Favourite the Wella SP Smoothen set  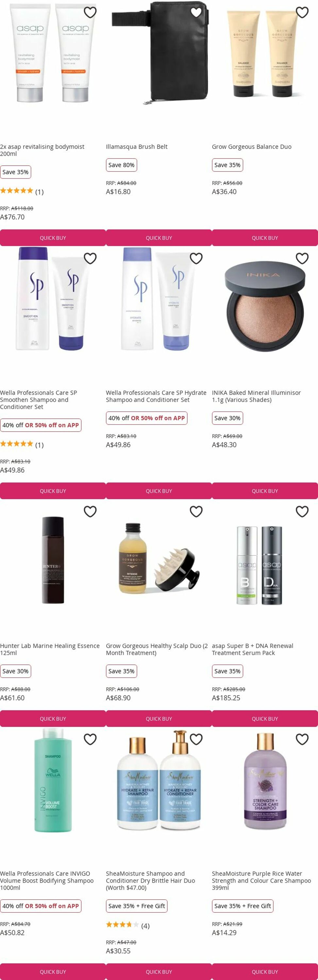(90, 258)
